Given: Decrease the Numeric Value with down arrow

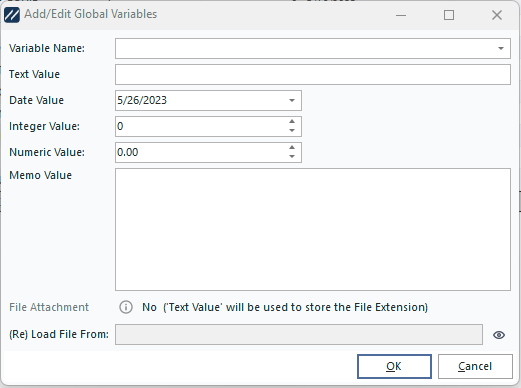Looking at the screenshot, I should tap(292, 157).
